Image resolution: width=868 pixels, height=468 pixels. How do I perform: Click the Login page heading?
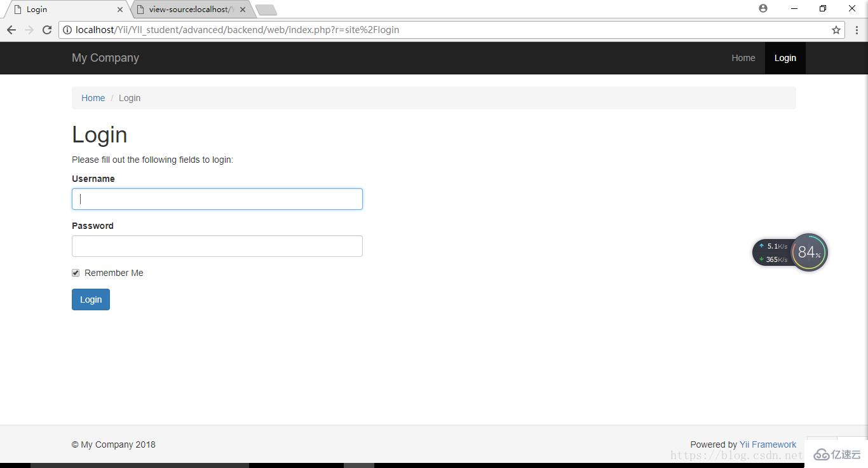100,135
